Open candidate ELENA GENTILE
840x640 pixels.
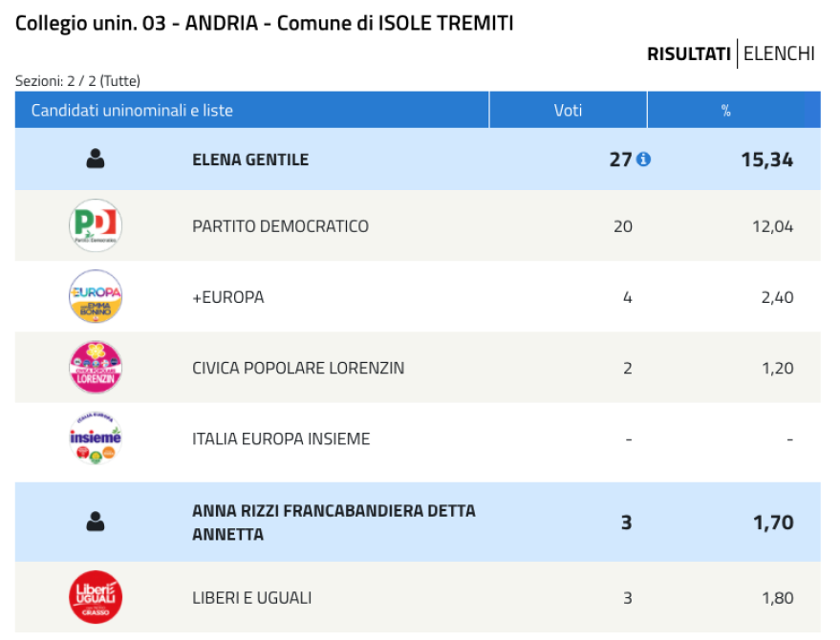(250, 160)
